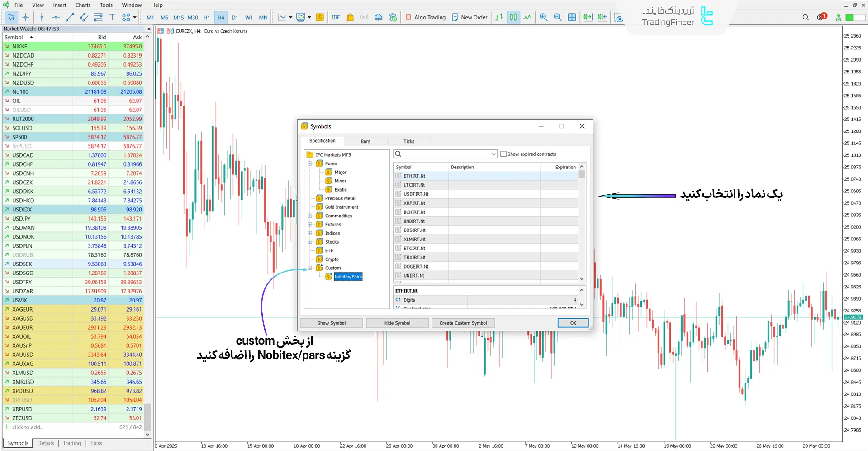868x451 pixels.
Task: Switch chart to line display mode
Action: [527, 17]
